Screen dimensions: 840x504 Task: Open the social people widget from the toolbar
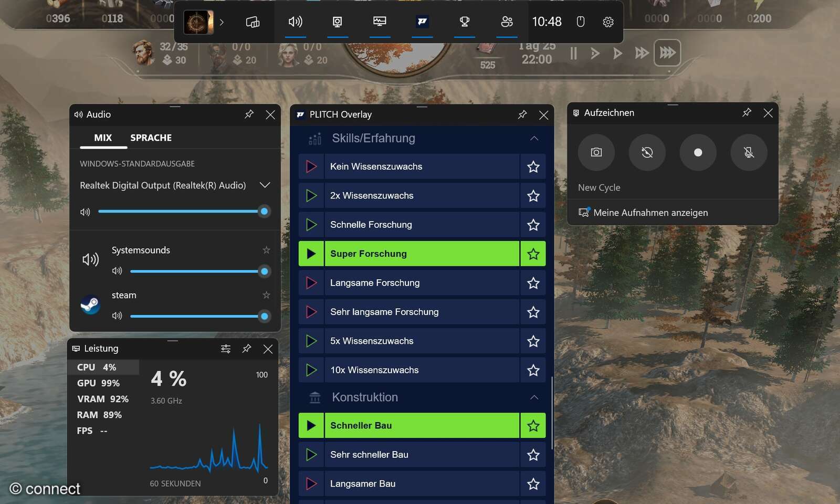[506, 22]
